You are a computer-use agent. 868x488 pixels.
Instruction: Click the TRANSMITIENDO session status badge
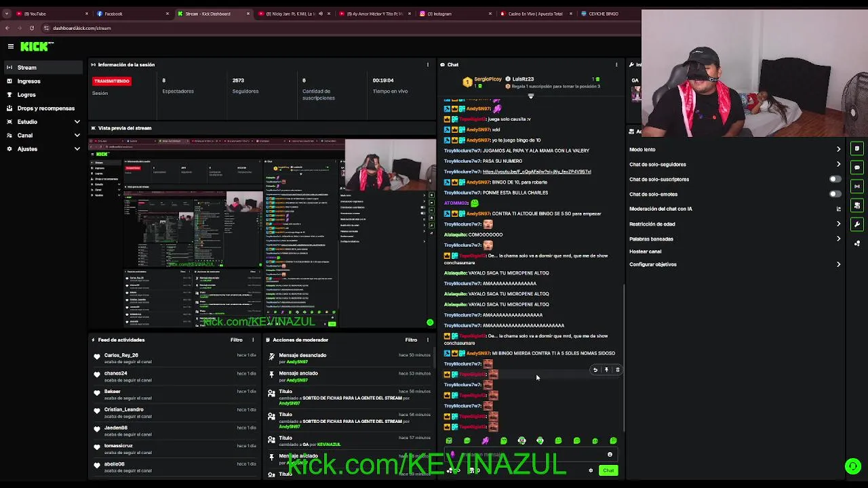[112, 81]
